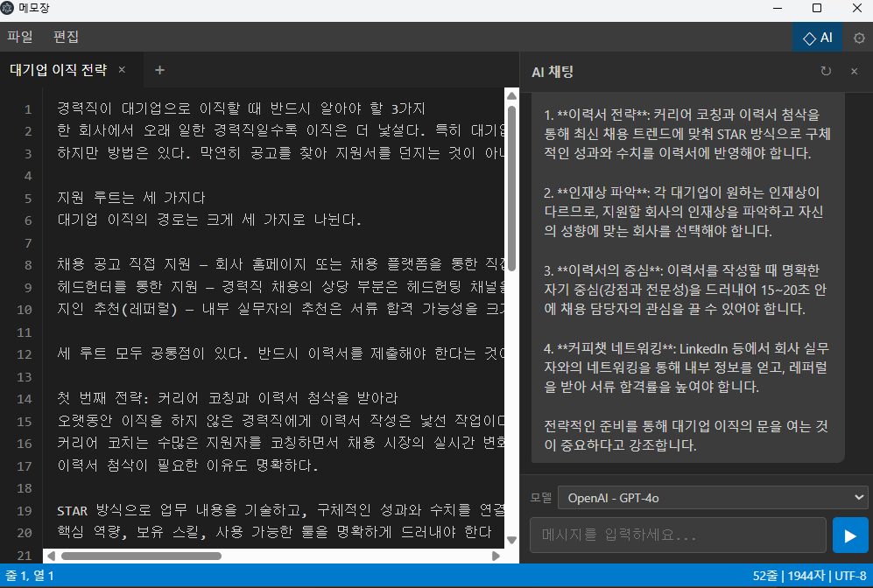This screenshot has height=588, width=873.
Task: Click the vertical scrollbar thumb
Action: pyautogui.click(x=511, y=189)
